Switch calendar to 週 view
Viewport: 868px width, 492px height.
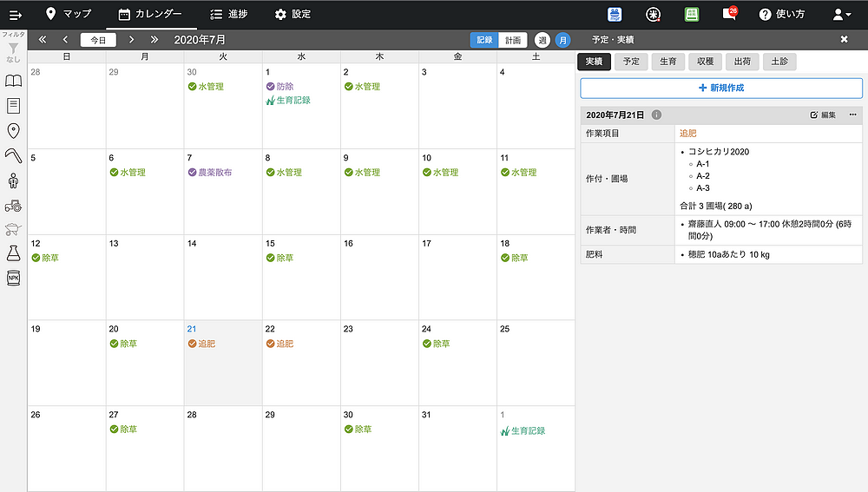pos(542,40)
